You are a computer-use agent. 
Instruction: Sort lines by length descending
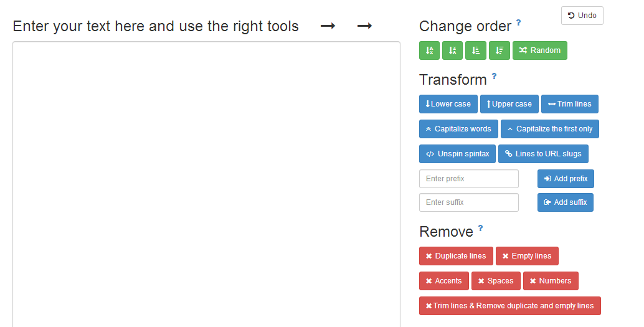click(500, 50)
